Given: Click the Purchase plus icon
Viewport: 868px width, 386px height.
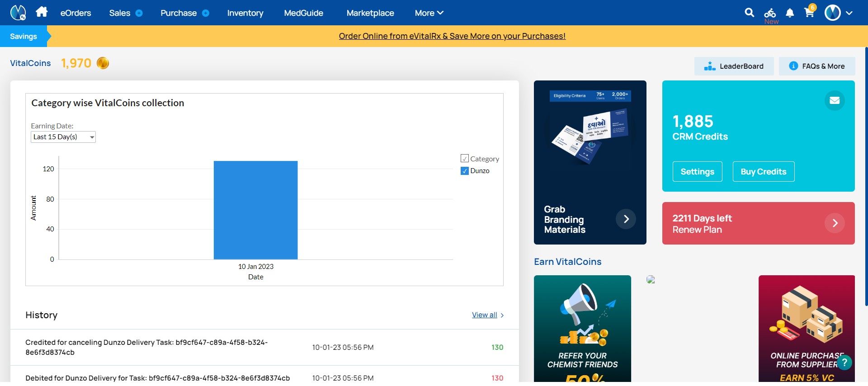Looking at the screenshot, I should point(206,13).
